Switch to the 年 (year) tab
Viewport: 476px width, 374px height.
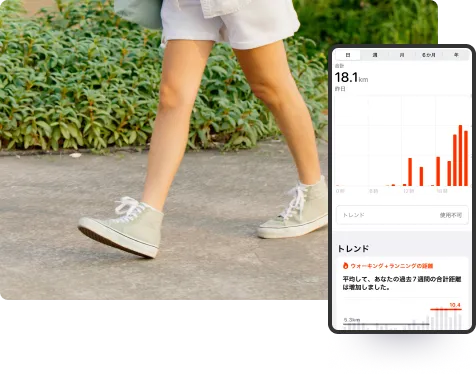point(456,55)
